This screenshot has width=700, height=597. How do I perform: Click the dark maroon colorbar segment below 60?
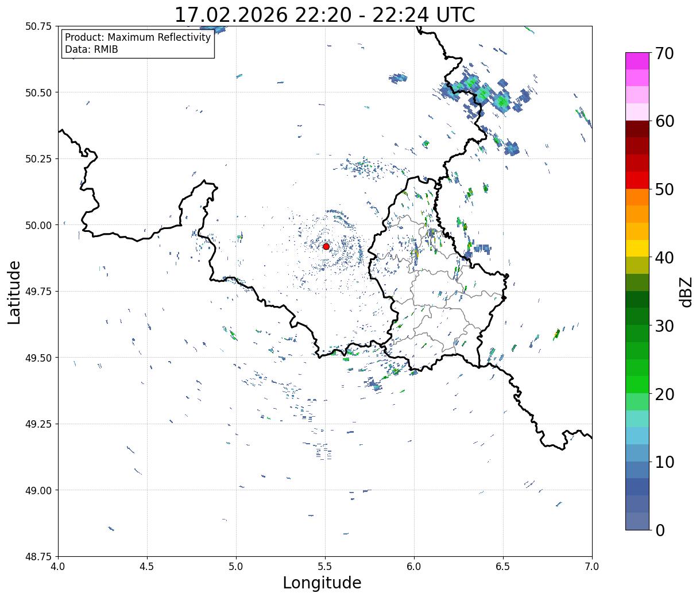pyautogui.click(x=637, y=129)
